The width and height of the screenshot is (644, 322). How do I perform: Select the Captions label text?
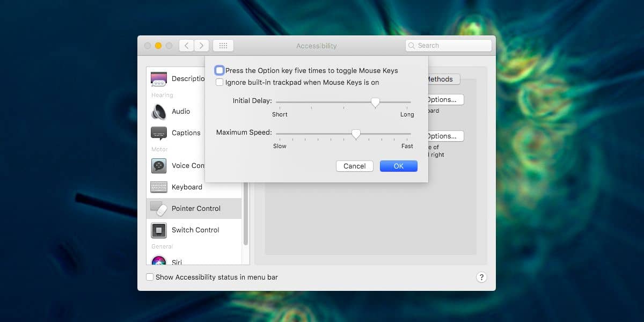(x=186, y=133)
